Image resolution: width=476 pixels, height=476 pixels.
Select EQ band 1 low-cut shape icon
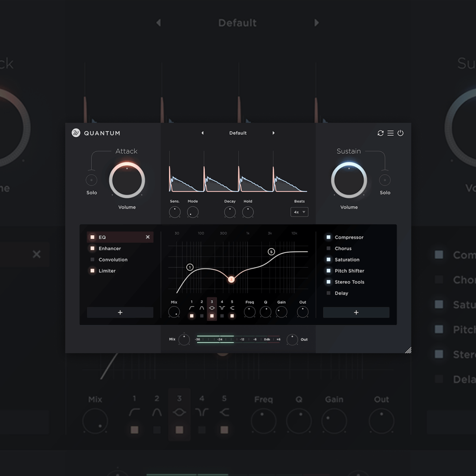[191, 308]
